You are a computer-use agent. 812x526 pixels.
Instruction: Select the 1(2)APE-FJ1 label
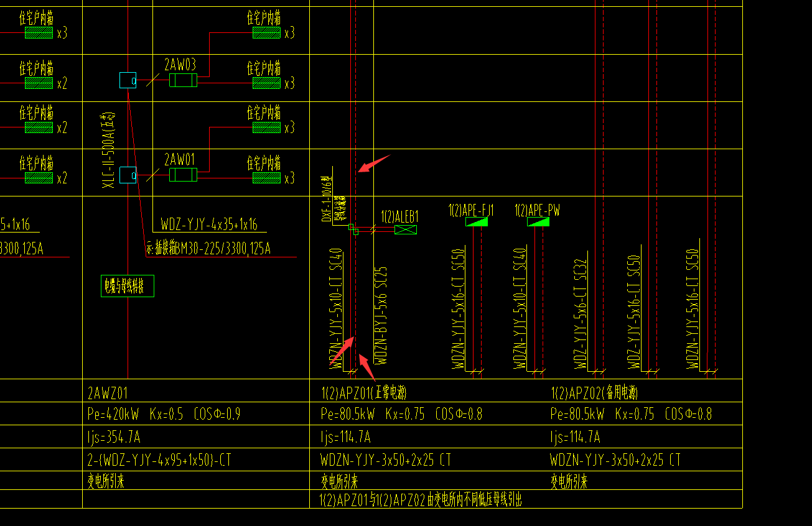pos(471,211)
